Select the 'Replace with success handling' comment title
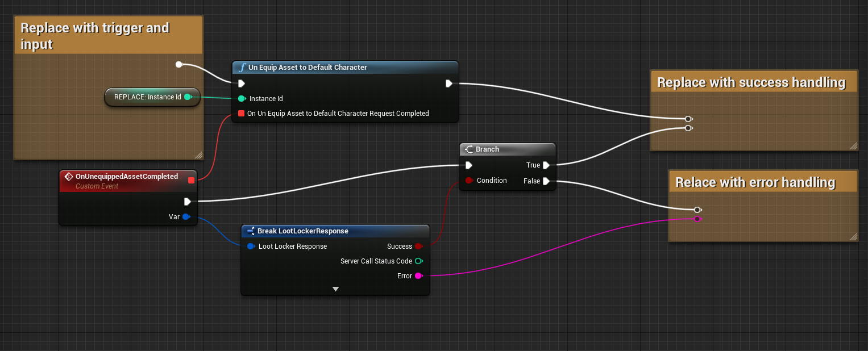The height and width of the screenshot is (351, 868). [751, 82]
